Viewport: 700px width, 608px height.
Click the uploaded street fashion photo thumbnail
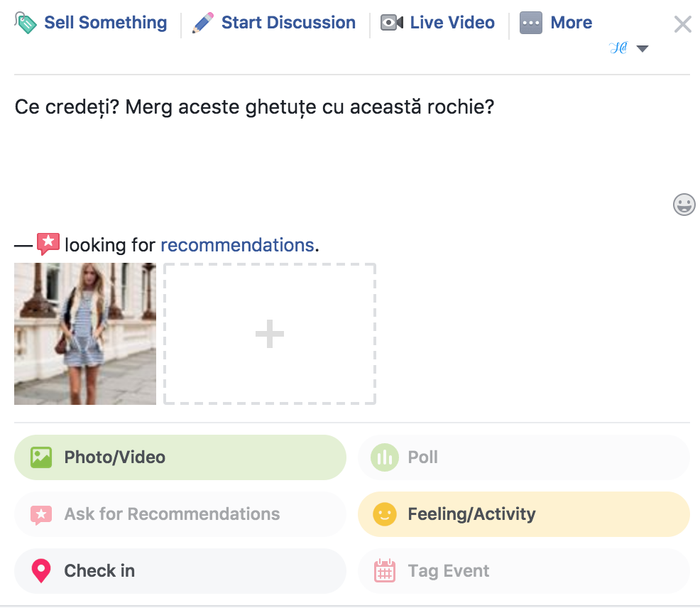[85, 334]
